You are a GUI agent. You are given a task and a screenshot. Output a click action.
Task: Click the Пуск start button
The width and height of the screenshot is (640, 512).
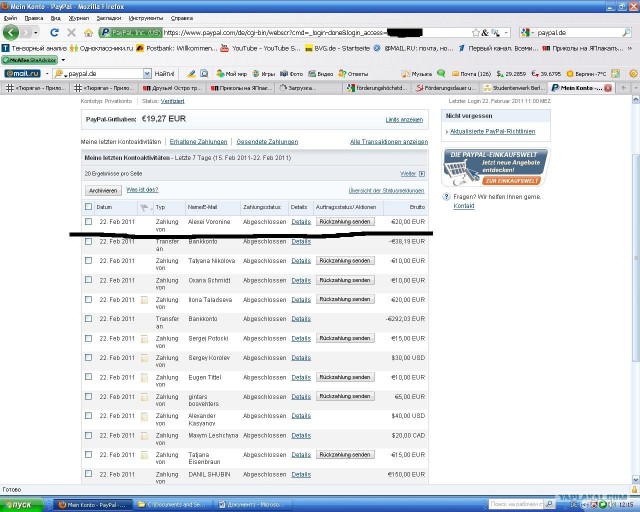click(21, 505)
